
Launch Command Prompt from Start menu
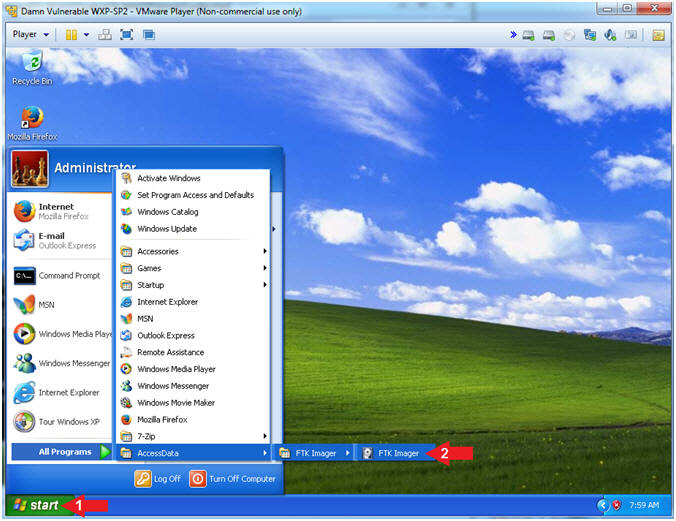[60, 276]
